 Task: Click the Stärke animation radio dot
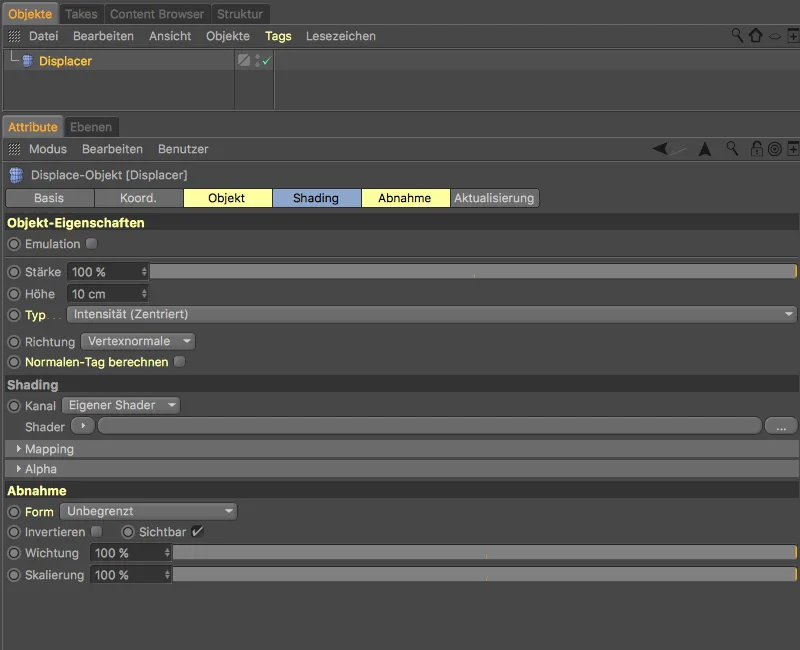tap(14, 272)
